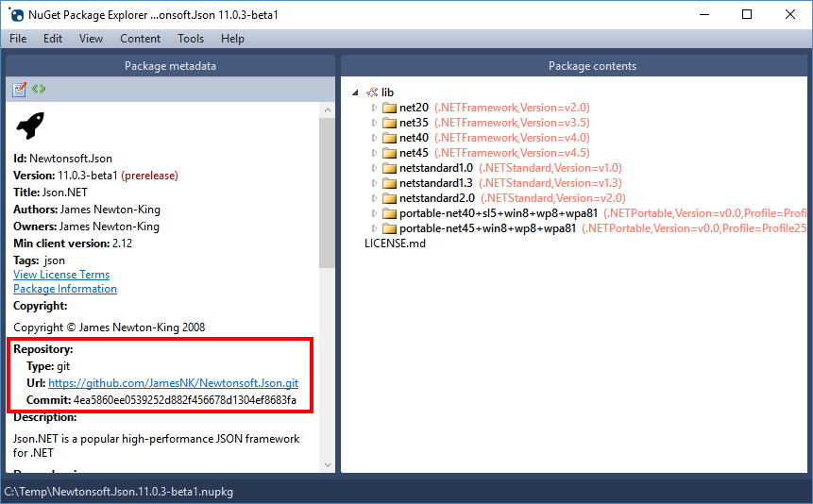Collapse the lib tree node
The width and height of the screenshot is (813, 504).
point(355,92)
